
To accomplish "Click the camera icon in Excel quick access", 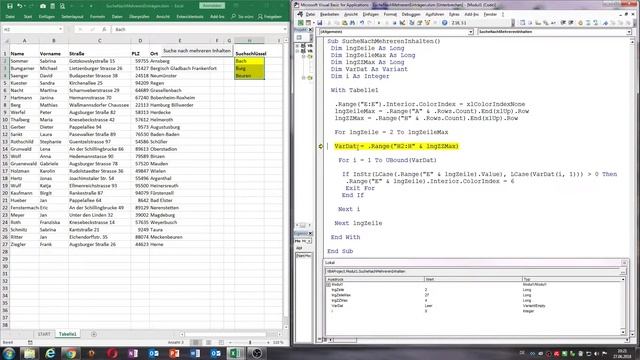I will coord(43,6).
